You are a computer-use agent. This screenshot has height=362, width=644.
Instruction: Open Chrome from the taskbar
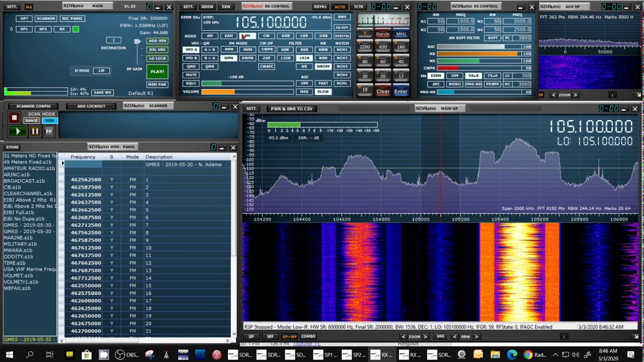click(528, 354)
